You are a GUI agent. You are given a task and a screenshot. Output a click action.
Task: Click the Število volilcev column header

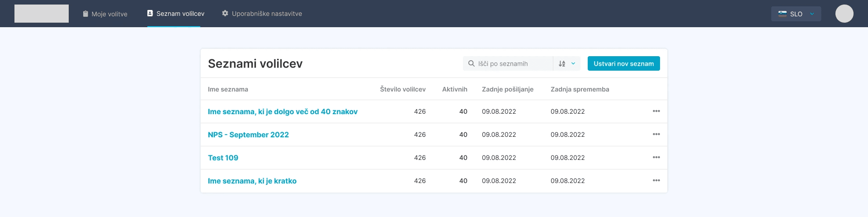[403, 89]
